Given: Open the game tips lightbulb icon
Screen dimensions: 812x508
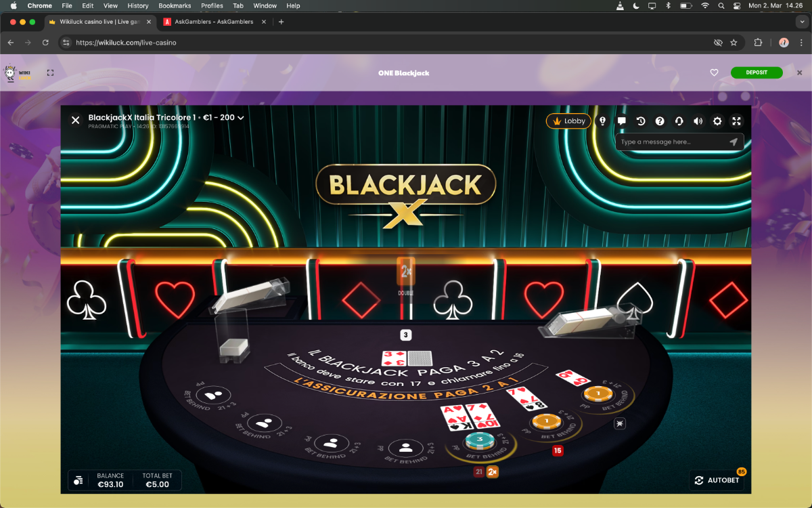Looking at the screenshot, I should tap(603, 121).
